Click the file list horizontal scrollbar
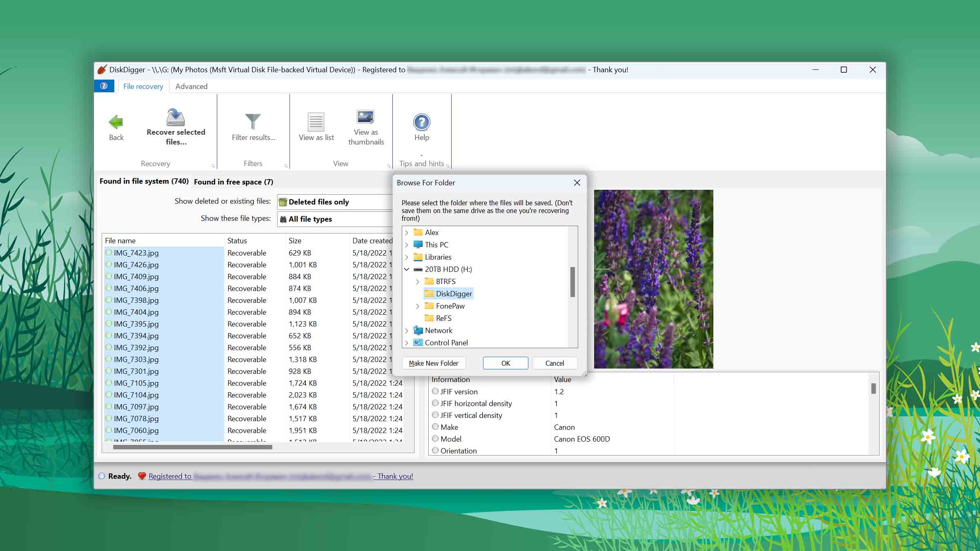This screenshot has height=551, width=980. (x=192, y=447)
